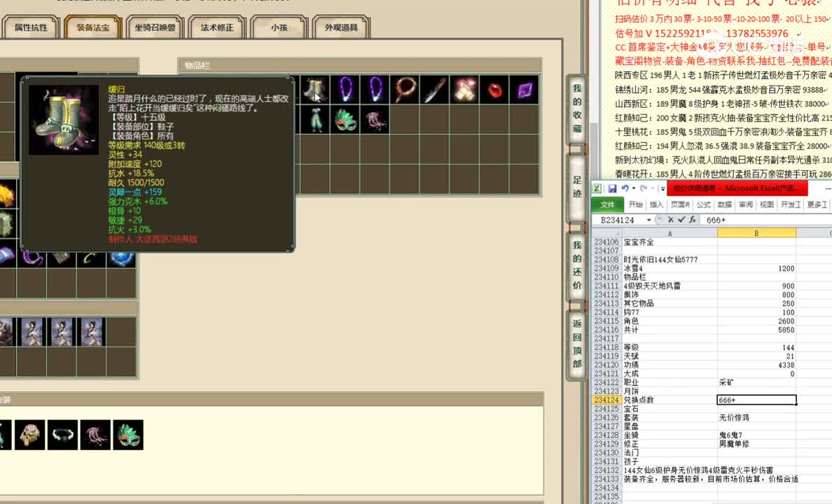Screen dimensions: 832x504
Task: Open the Redo history dropdown arrow
Action: [x=652, y=188]
